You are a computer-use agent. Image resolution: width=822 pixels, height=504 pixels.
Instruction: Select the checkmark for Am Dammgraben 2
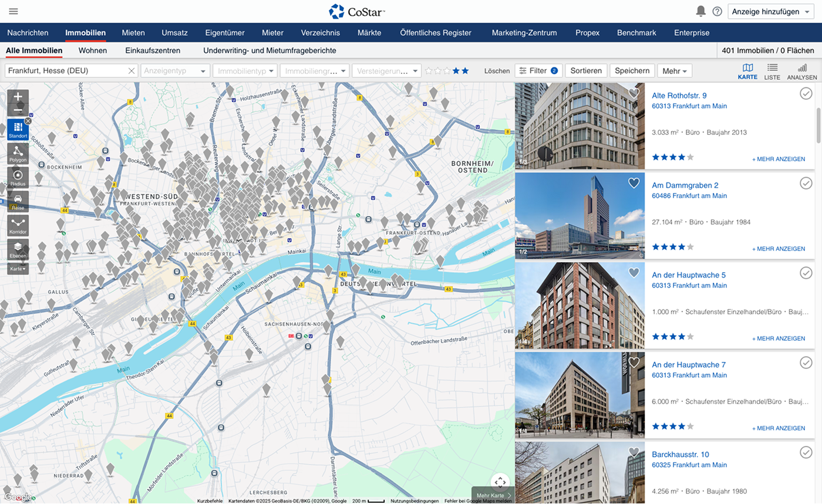click(x=806, y=184)
